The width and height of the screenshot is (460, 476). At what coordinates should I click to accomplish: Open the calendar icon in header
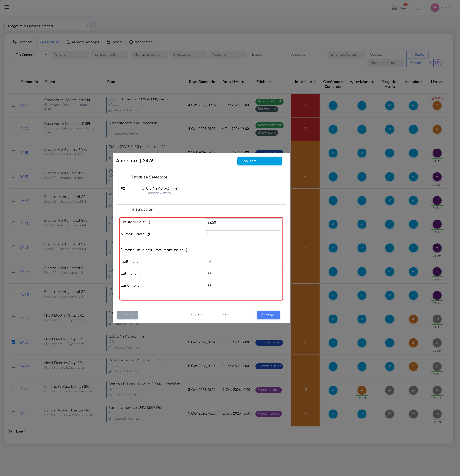(394, 7)
